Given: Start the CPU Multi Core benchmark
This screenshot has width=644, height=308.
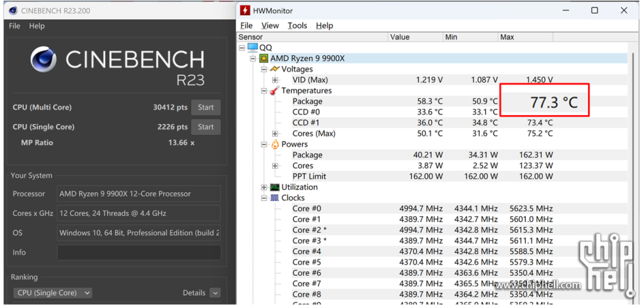Looking at the screenshot, I should [x=206, y=108].
